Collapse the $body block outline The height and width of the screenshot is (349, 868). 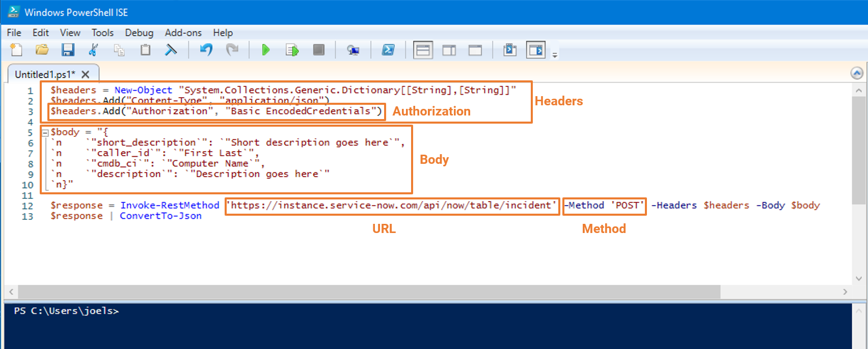tap(45, 133)
